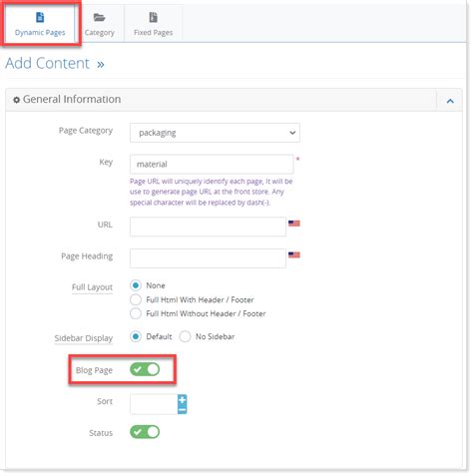
Task: Toggle the Blog Page switch
Action: pyautogui.click(x=145, y=369)
